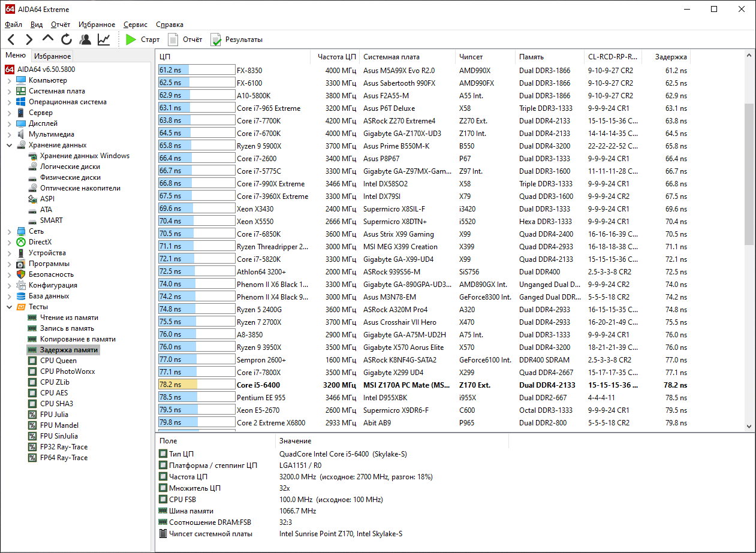The image size is (756, 553).
Task: Sort by the ЦП column header
Action: click(x=233, y=57)
